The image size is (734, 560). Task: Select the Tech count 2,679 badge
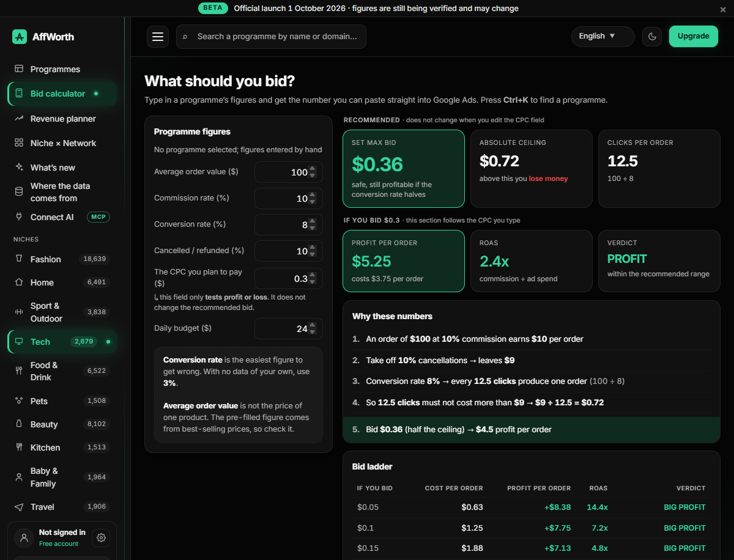[x=84, y=341]
